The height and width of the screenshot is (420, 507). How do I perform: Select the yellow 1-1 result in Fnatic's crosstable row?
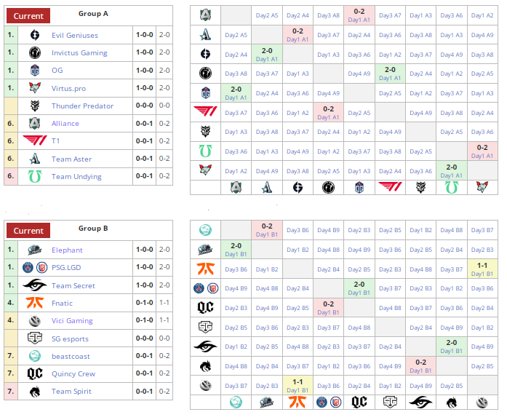[x=482, y=269]
